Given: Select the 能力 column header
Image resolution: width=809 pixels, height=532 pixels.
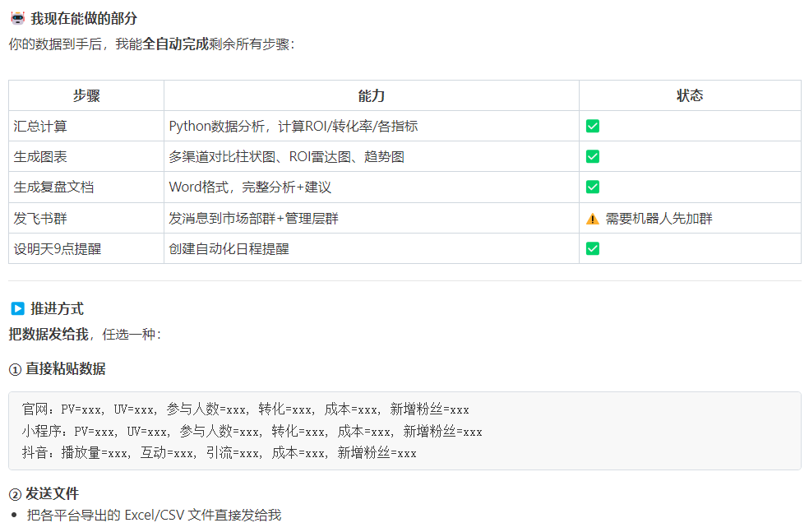Looking at the screenshot, I should click(372, 95).
